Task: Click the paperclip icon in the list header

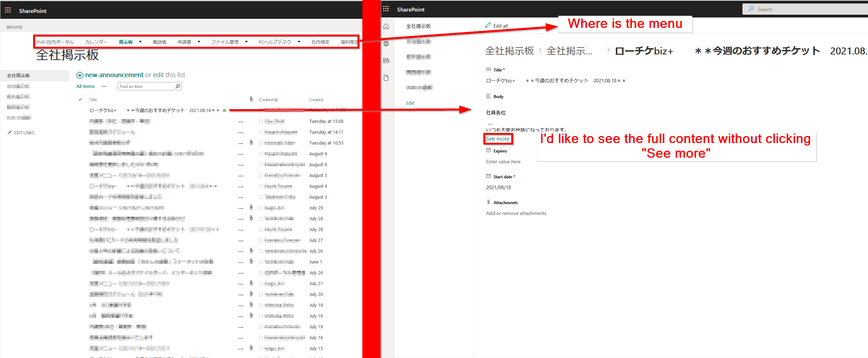Action: click(251, 99)
